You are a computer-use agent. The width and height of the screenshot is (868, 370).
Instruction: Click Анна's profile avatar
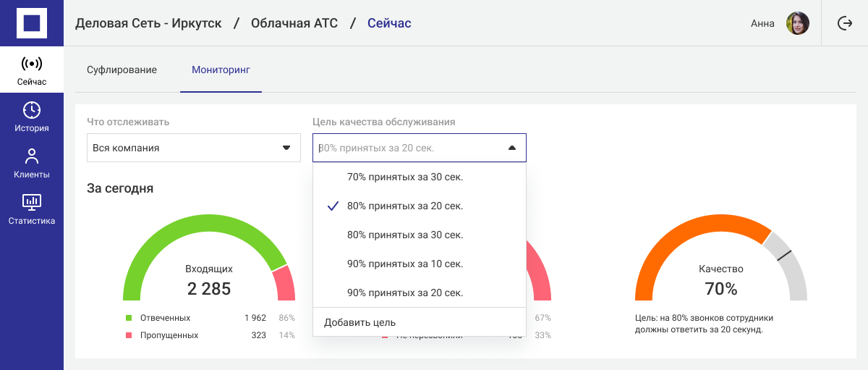tap(797, 23)
